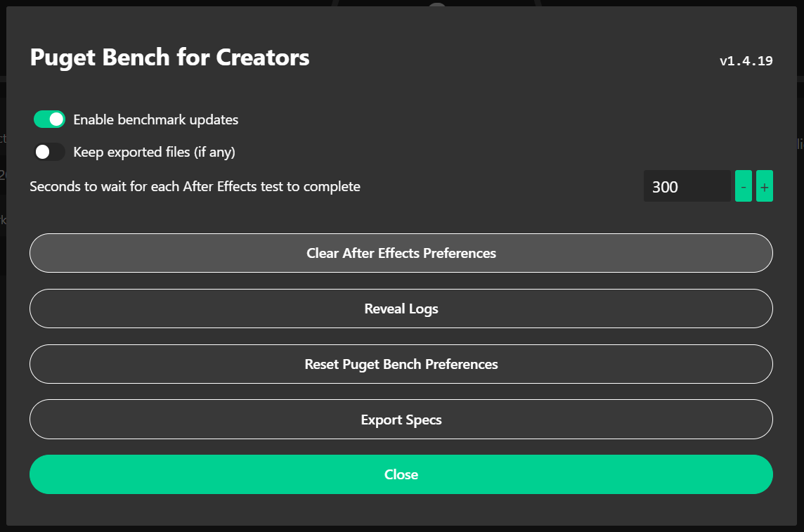
Task: Reset Puget Bench Preferences
Action: [401, 364]
